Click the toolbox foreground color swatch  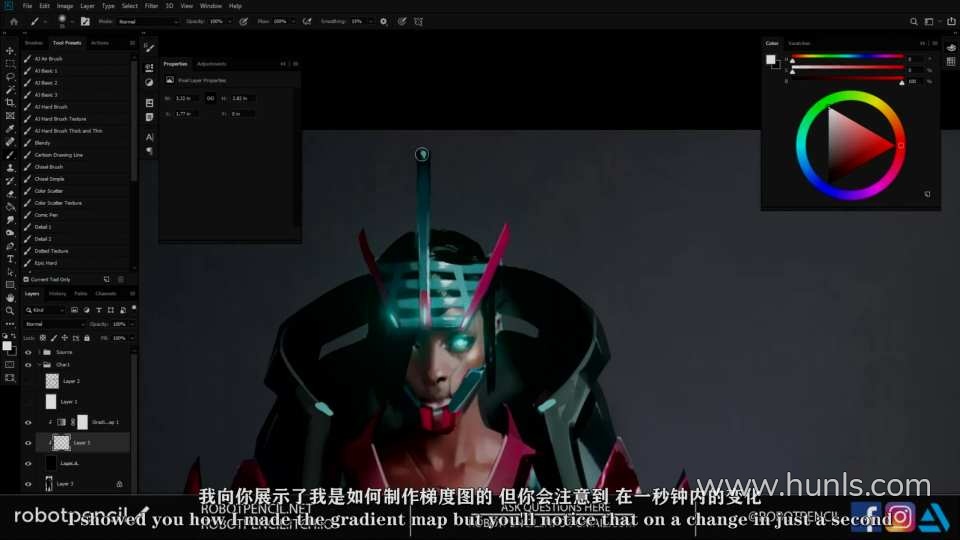[x=7, y=347]
